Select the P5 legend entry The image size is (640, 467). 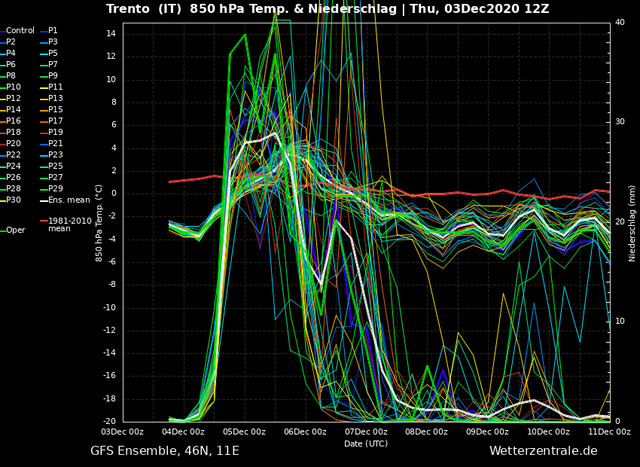pos(49,53)
